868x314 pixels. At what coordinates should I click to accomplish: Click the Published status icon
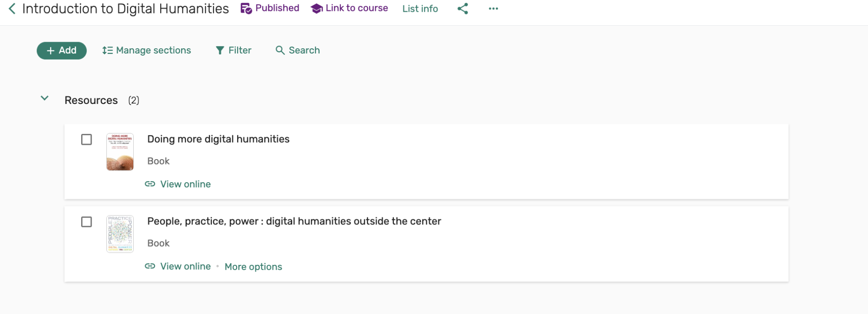246,9
